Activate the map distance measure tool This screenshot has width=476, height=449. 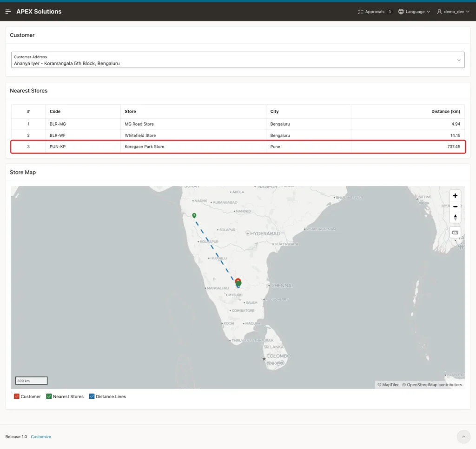[455, 232]
